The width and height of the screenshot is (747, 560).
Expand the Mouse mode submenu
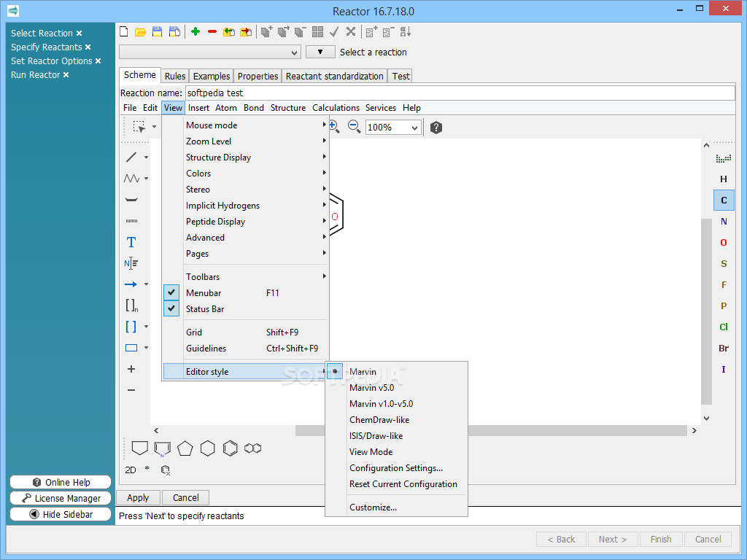(x=245, y=125)
